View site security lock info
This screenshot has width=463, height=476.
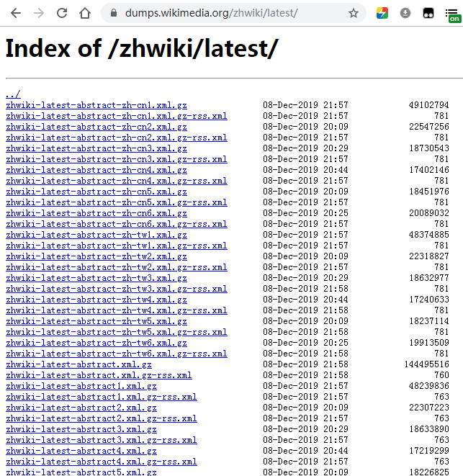(x=114, y=13)
